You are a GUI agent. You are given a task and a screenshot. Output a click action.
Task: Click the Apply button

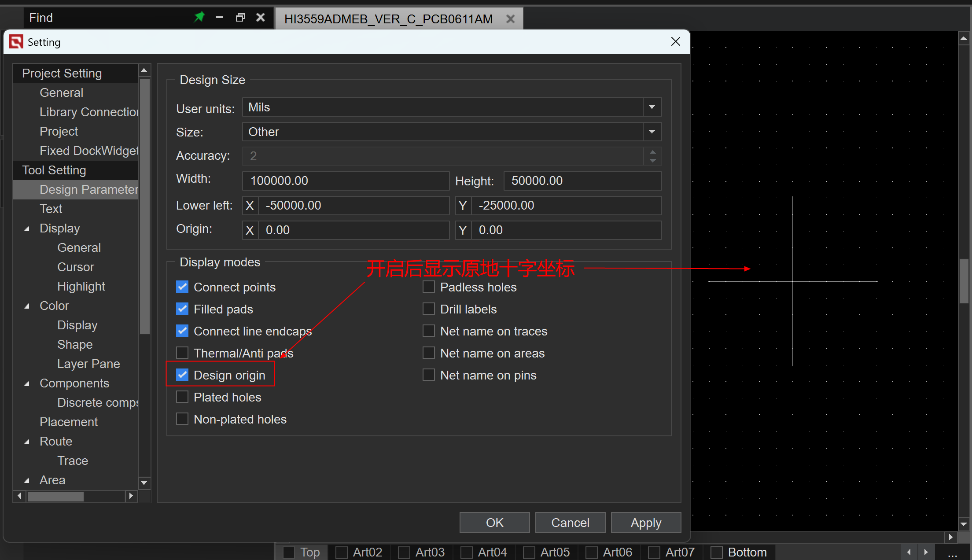coord(645,523)
